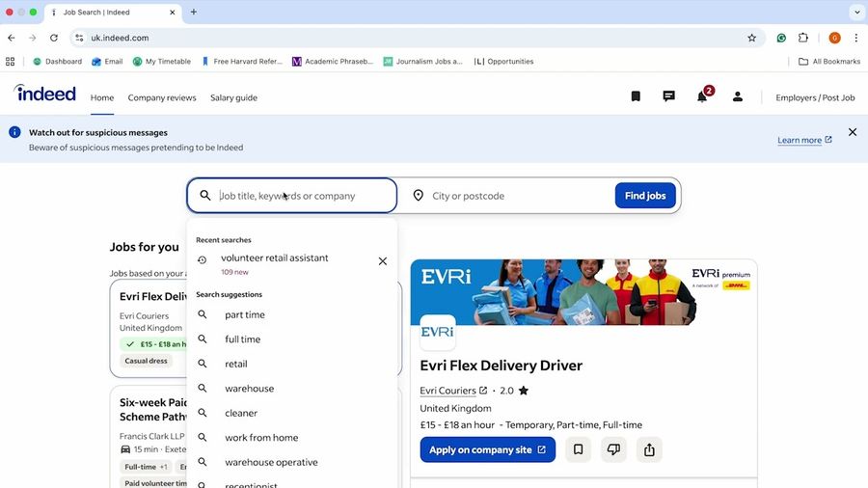This screenshot has height=488, width=868.
Task: Remove the volunteer retail assistant recent search
Action: pos(383,261)
